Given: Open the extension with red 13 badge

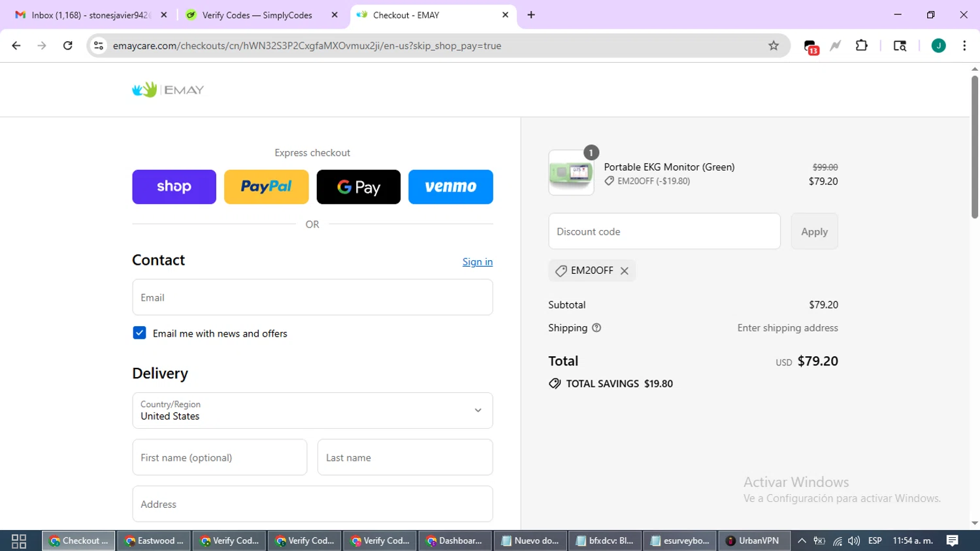Looking at the screenshot, I should coord(811,46).
